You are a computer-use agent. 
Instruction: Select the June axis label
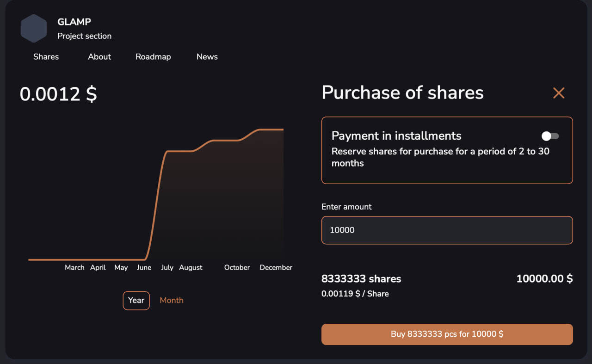(x=144, y=267)
